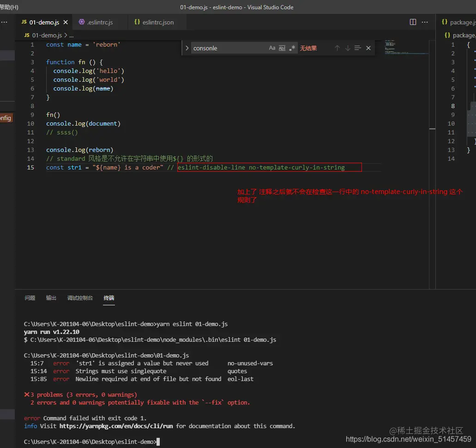Click the find input containing consonle

click(x=229, y=48)
